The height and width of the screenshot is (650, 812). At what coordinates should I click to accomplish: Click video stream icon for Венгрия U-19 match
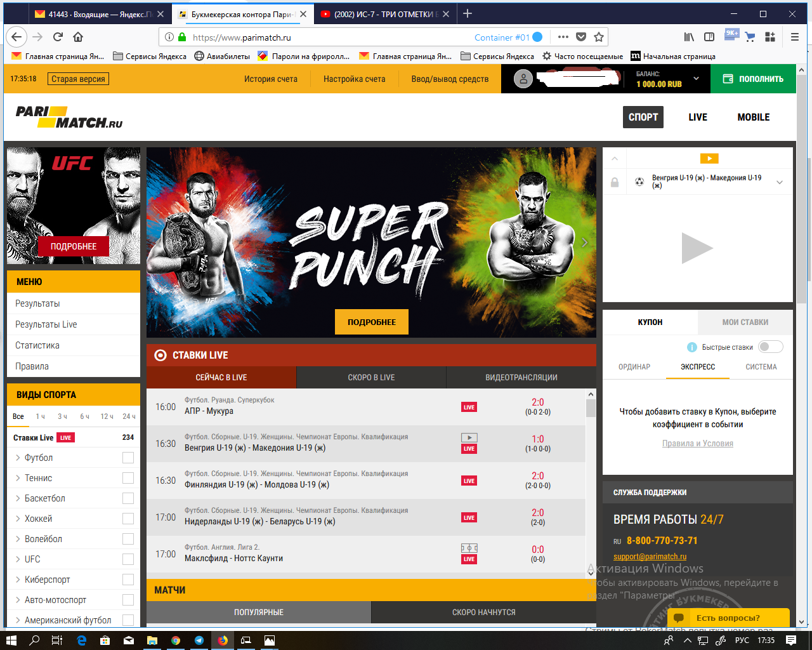[469, 437]
